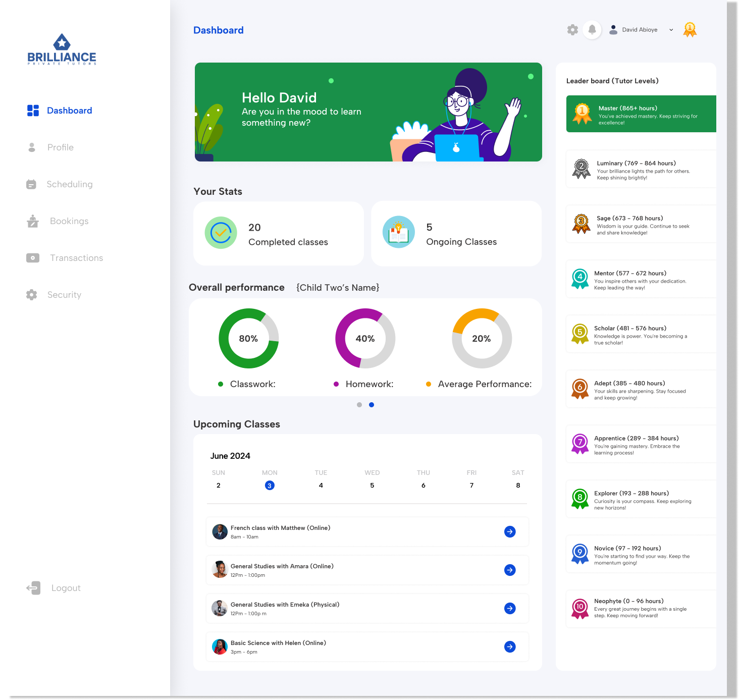
Task: Click the Master level rank 1 medal
Action: [582, 114]
